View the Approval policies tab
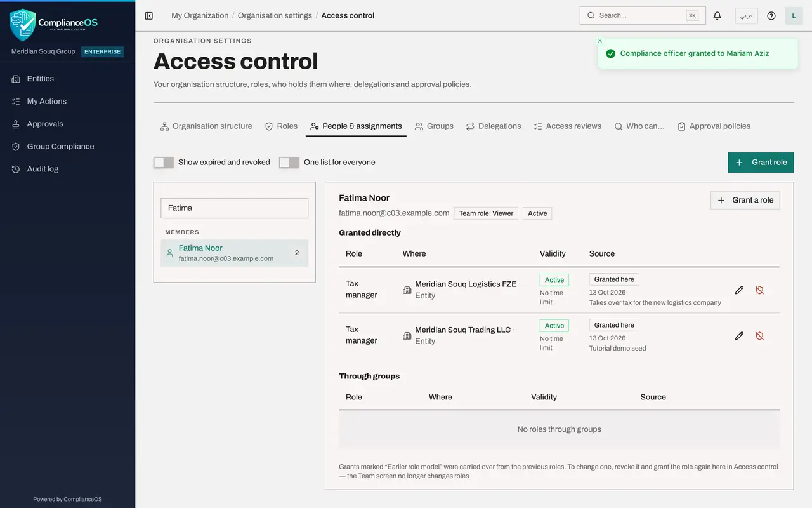812x508 pixels. tap(714, 126)
